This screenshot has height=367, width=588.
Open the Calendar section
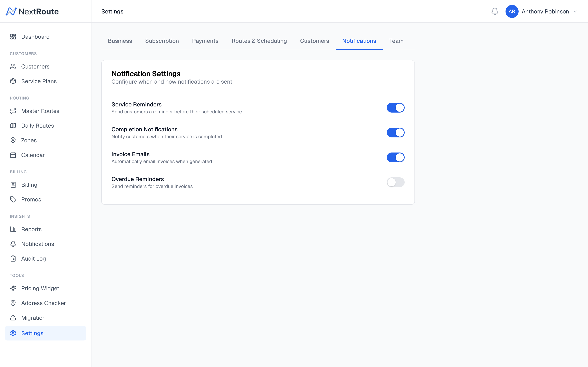click(33, 155)
